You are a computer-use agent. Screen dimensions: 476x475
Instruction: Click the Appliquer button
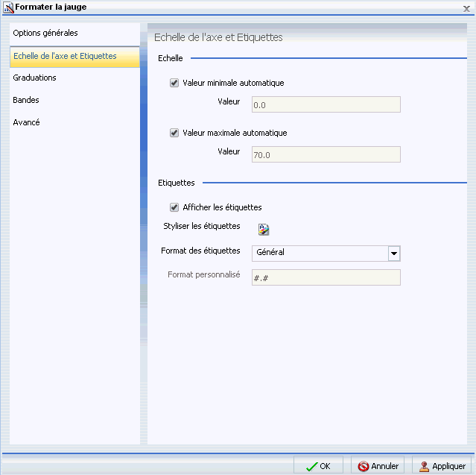point(442,466)
